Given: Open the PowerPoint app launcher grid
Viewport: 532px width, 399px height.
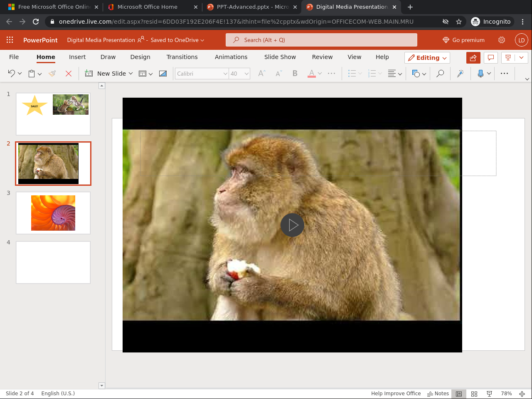Looking at the screenshot, I should point(10,40).
